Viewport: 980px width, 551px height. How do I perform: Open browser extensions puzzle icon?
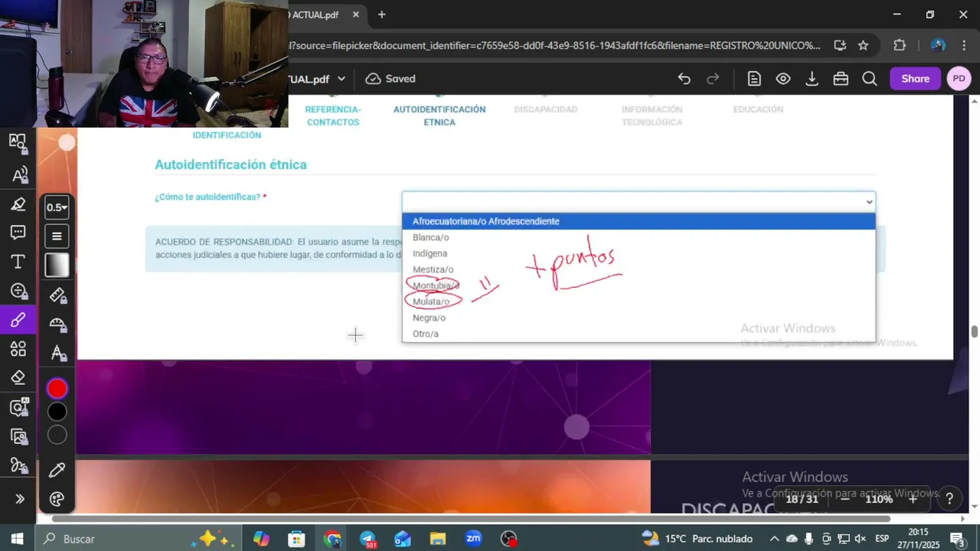[900, 45]
